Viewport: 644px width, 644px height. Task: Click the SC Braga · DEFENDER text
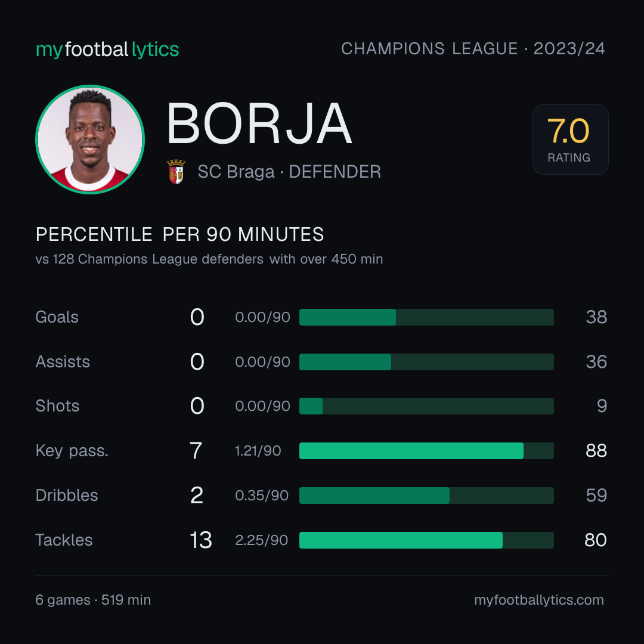click(289, 172)
